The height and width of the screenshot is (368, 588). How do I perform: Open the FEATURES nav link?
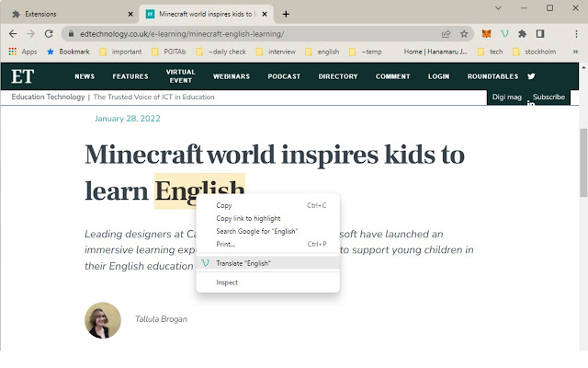coord(130,76)
